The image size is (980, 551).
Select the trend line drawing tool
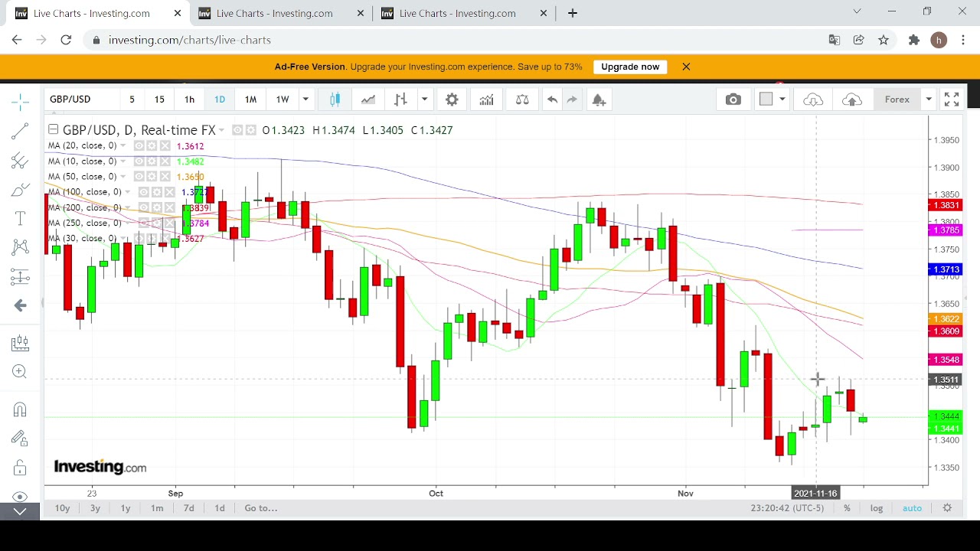[20, 131]
